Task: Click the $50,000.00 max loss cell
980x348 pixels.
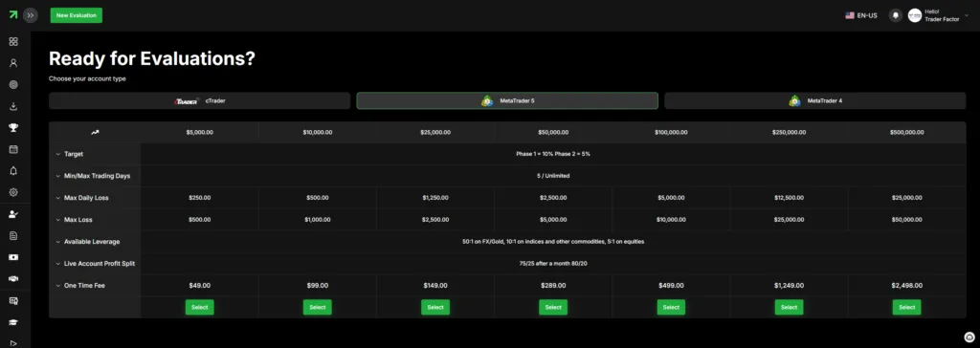Action: click(x=907, y=220)
